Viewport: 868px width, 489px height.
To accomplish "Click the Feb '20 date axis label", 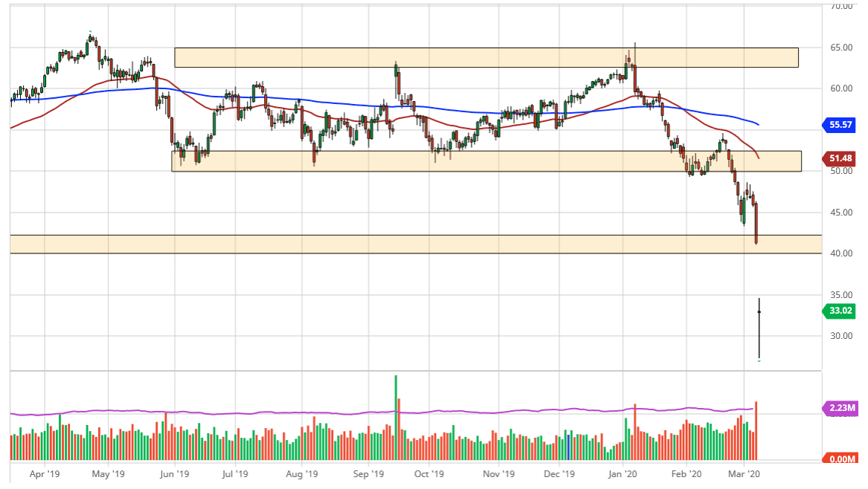I will click(687, 474).
